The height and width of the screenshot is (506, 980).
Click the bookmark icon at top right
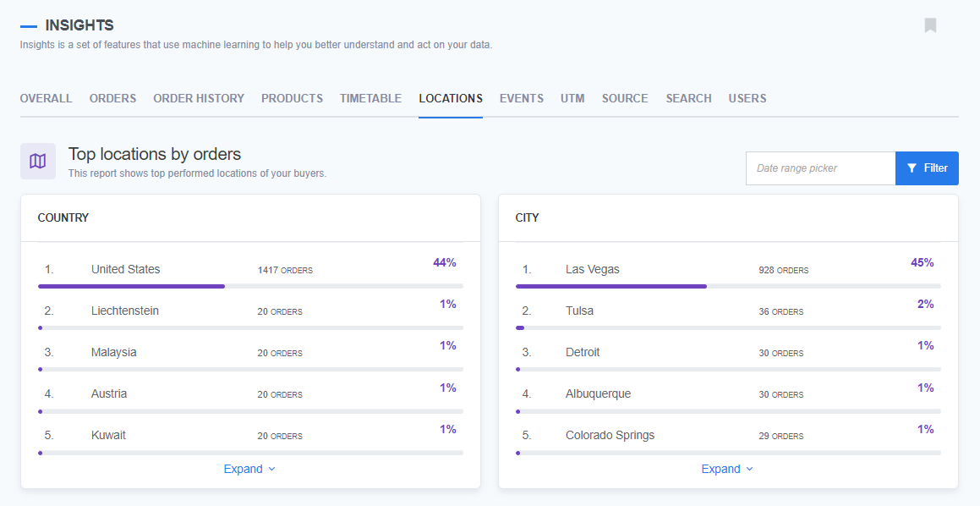(x=930, y=25)
